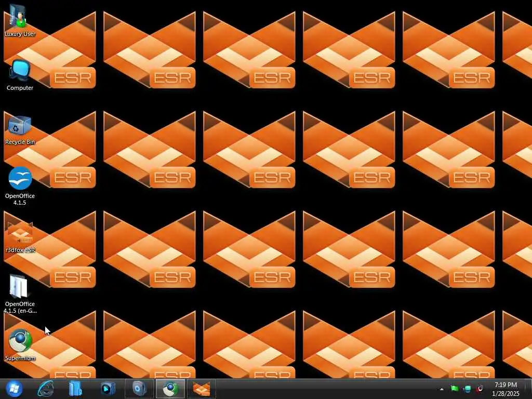Open the media player taskbar icon
The height and width of the screenshot is (399, 532).
click(108, 389)
